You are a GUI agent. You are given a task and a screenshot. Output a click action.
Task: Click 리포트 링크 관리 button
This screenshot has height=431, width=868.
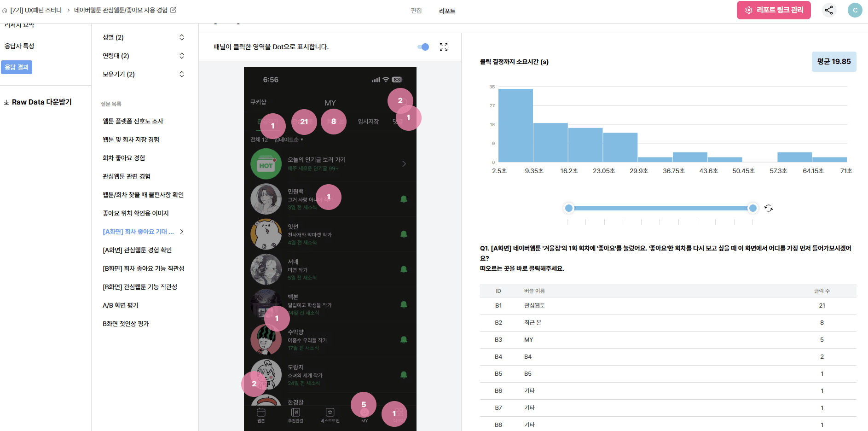click(x=774, y=10)
